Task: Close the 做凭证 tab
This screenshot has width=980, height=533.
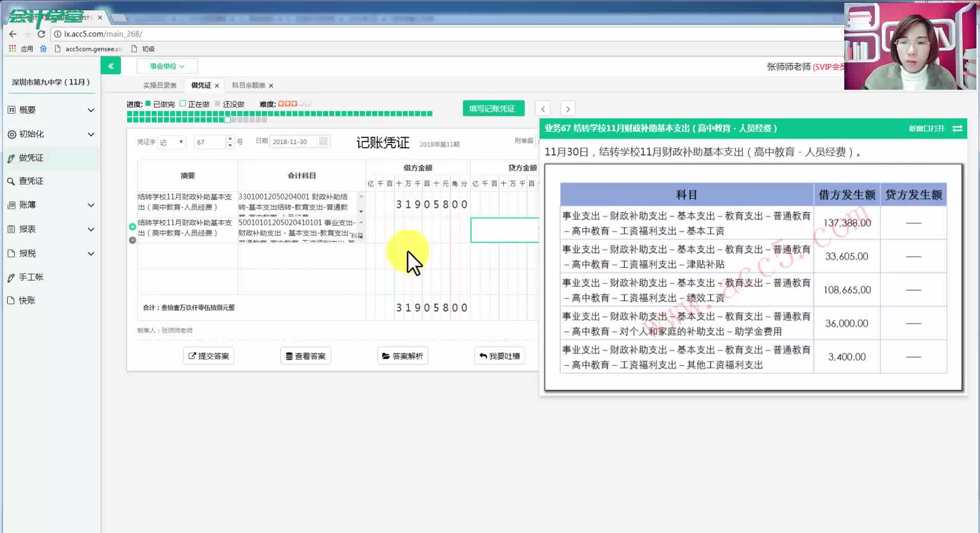Action: pos(217,86)
